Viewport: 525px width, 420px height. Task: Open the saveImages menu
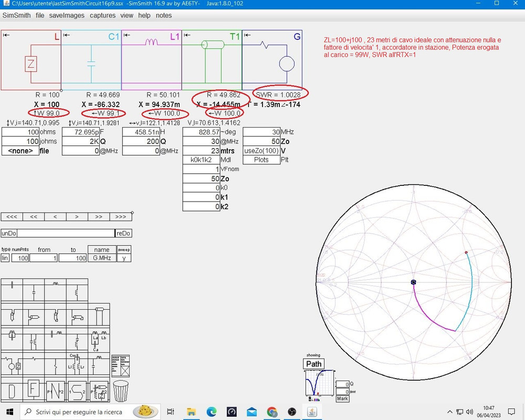[x=67, y=15]
